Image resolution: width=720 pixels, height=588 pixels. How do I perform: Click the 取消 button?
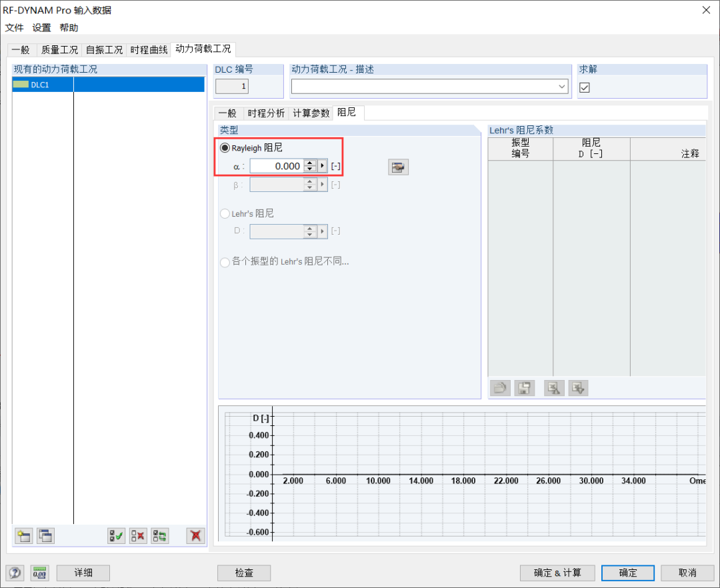(x=687, y=573)
